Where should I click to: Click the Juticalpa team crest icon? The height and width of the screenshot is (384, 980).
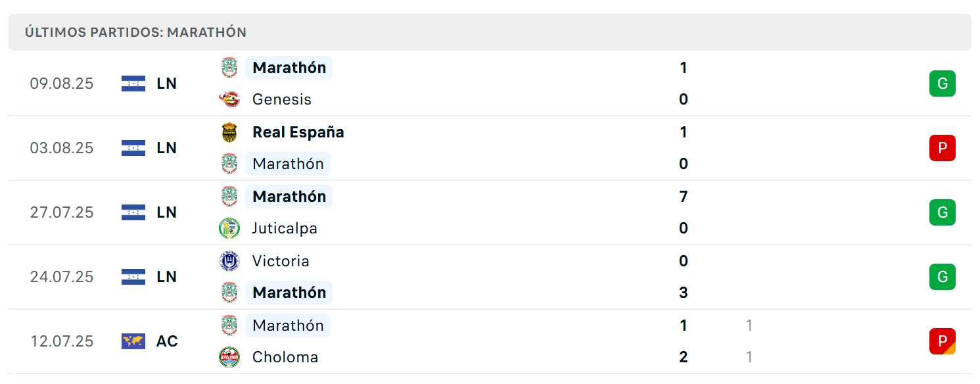click(x=229, y=228)
